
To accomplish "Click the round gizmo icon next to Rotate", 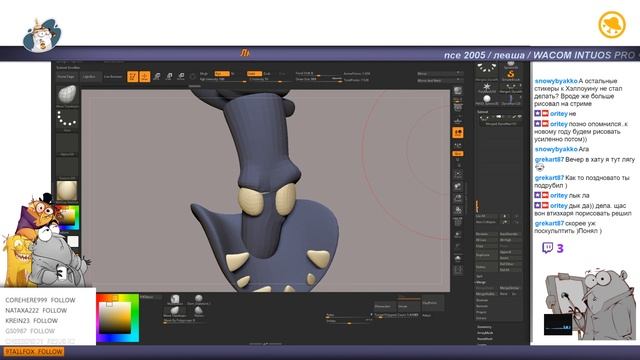I will (x=193, y=76).
